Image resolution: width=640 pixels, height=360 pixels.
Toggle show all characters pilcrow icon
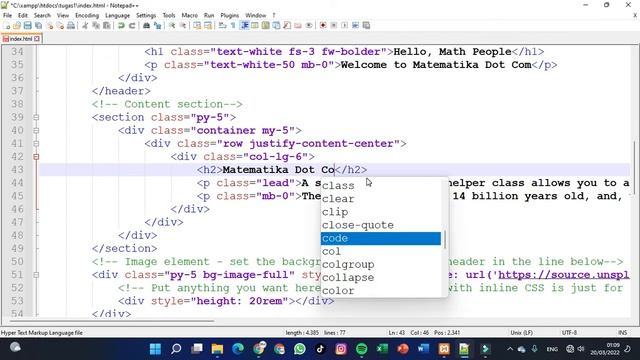tap(233, 25)
